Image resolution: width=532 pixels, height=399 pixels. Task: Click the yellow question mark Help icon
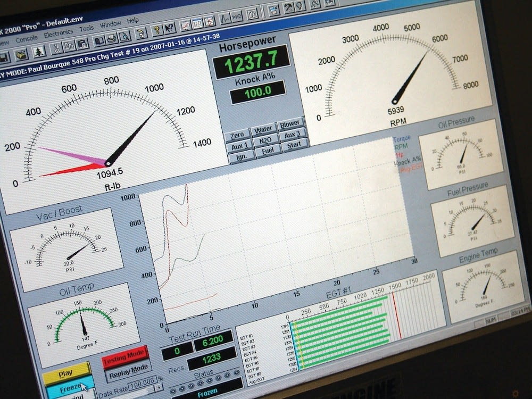pyautogui.click(x=157, y=30)
